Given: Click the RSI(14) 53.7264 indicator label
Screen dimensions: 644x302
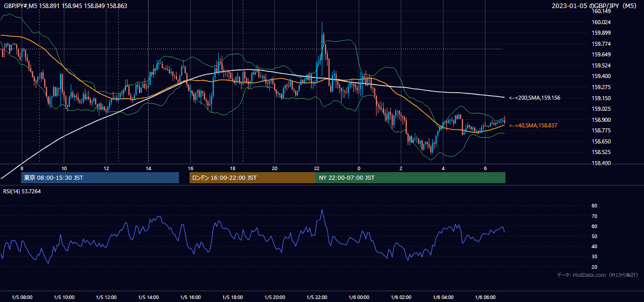Looking at the screenshot, I should pos(22,191).
